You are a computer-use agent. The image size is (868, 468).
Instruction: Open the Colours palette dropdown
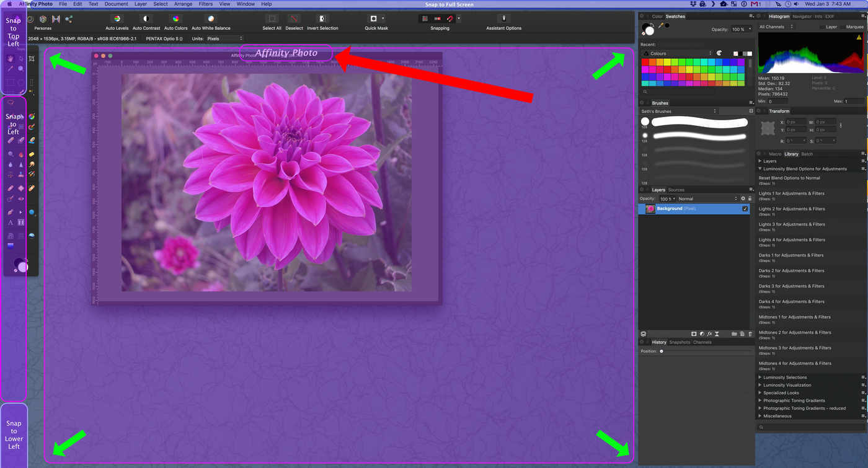pos(677,53)
